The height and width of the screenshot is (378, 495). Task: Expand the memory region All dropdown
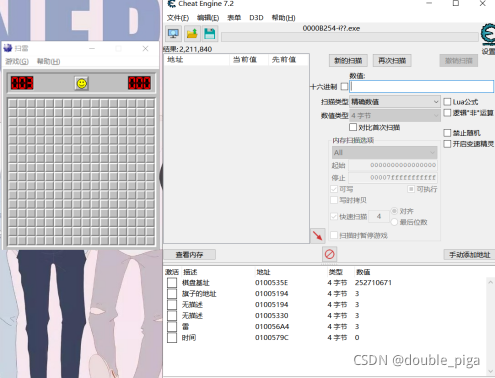384,153
